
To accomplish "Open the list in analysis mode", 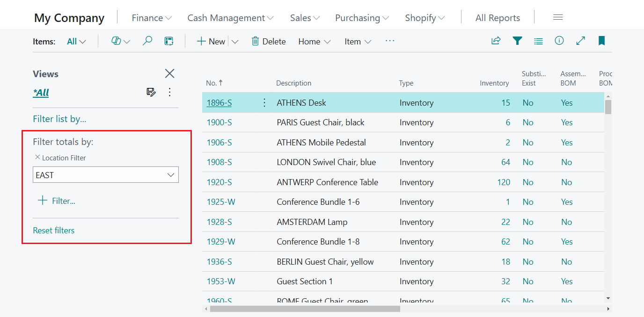I will coord(169,41).
